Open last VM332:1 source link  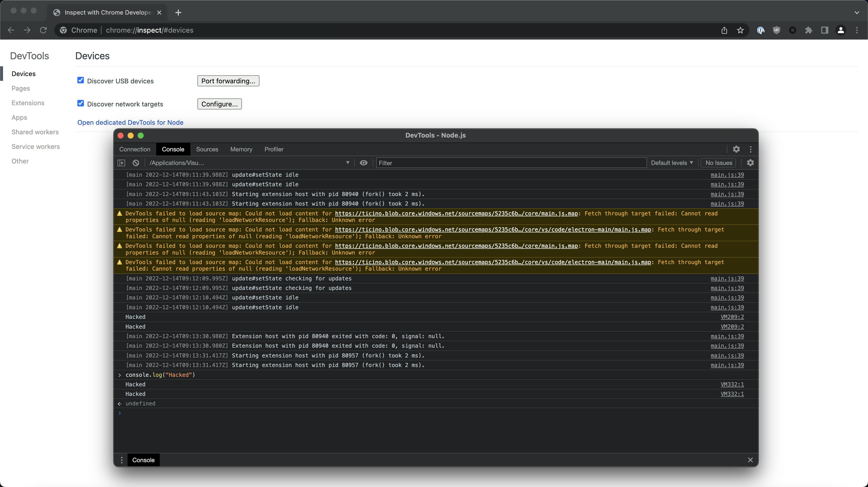(732, 394)
